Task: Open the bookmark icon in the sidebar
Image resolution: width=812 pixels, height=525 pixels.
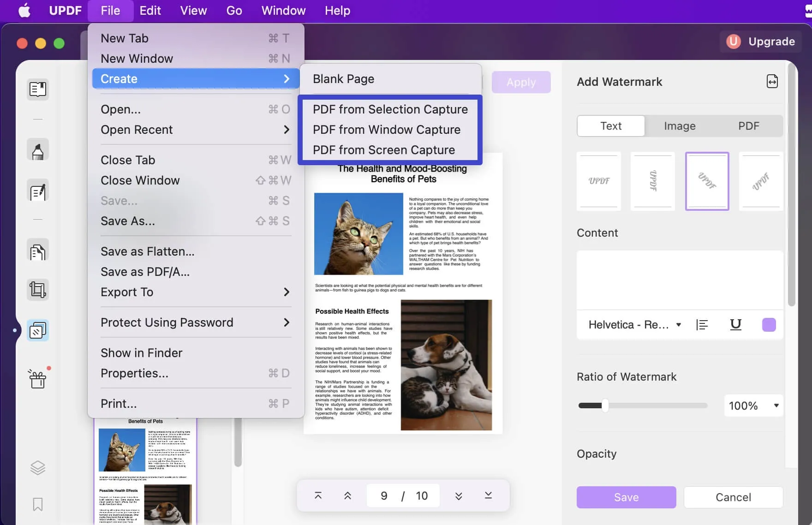Action: tap(37, 505)
